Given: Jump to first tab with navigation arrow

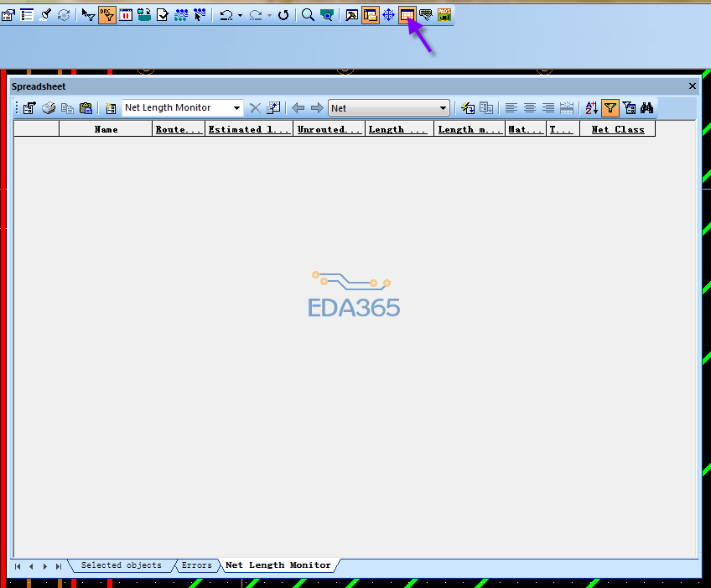Looking at the screenshot, I should click(18, 566).
